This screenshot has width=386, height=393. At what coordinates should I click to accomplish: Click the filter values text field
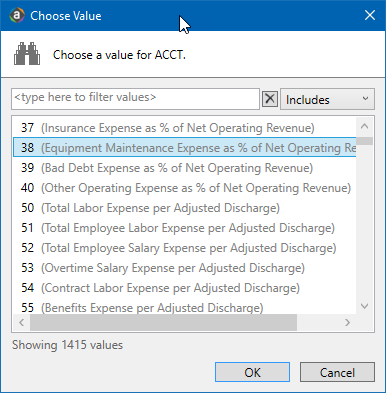pos(135,99)
